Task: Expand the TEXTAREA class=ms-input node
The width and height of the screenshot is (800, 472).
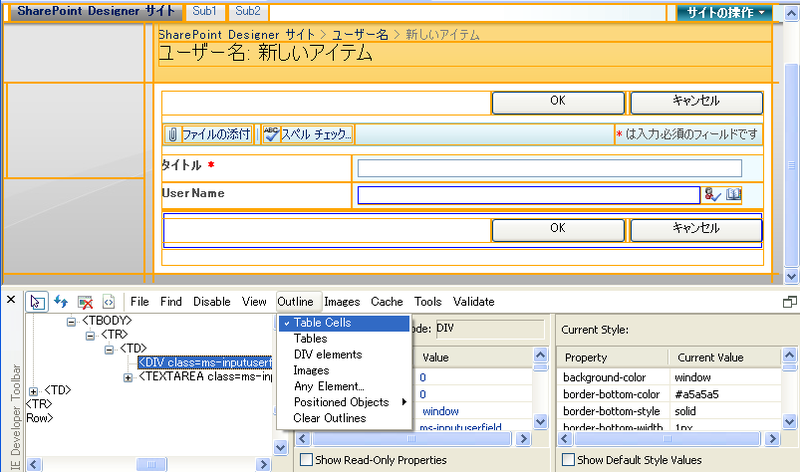Action: 128,378
